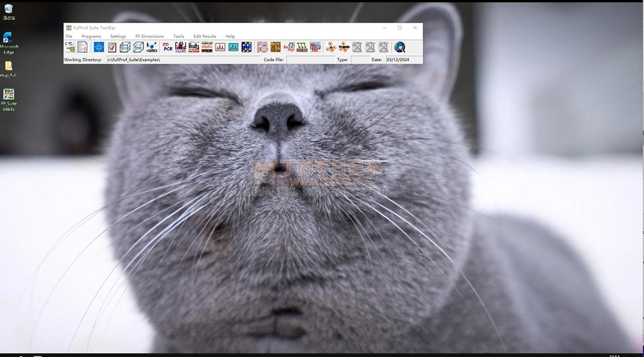
Task: Click the FullProf program icon
Action: [181, 47]
